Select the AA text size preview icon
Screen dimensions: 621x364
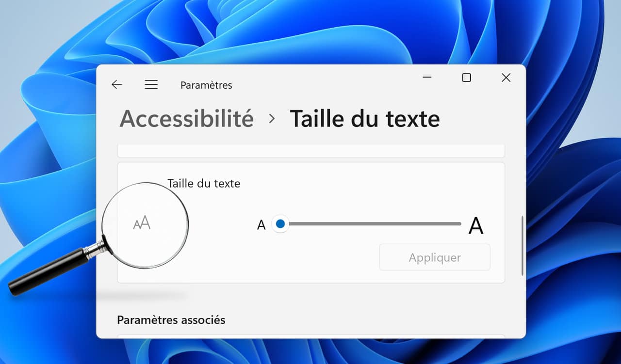click(141, 222)
